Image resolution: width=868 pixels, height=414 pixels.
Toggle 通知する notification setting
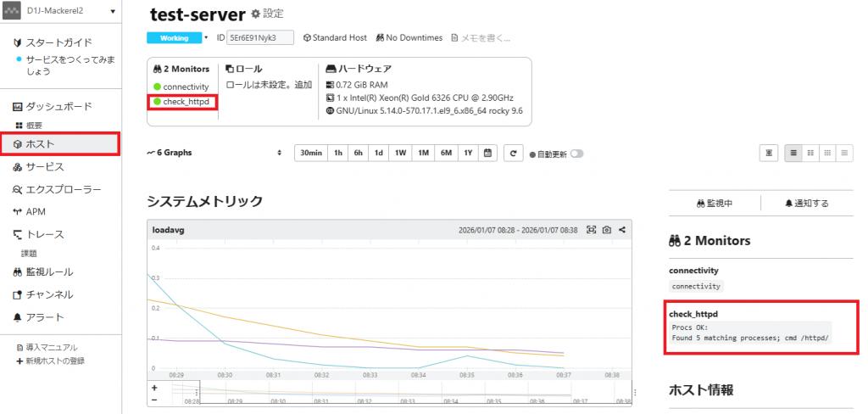pyautogui.click(x=806, y=204)
